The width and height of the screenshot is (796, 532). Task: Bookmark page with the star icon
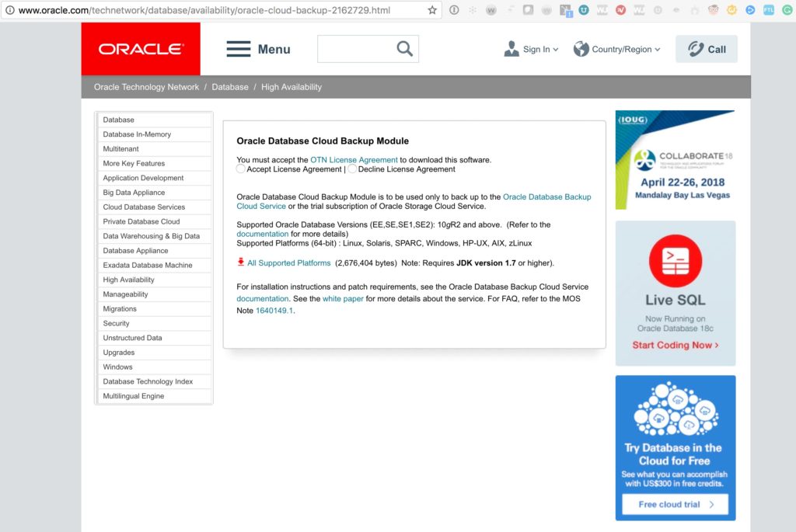click(432, 10)
